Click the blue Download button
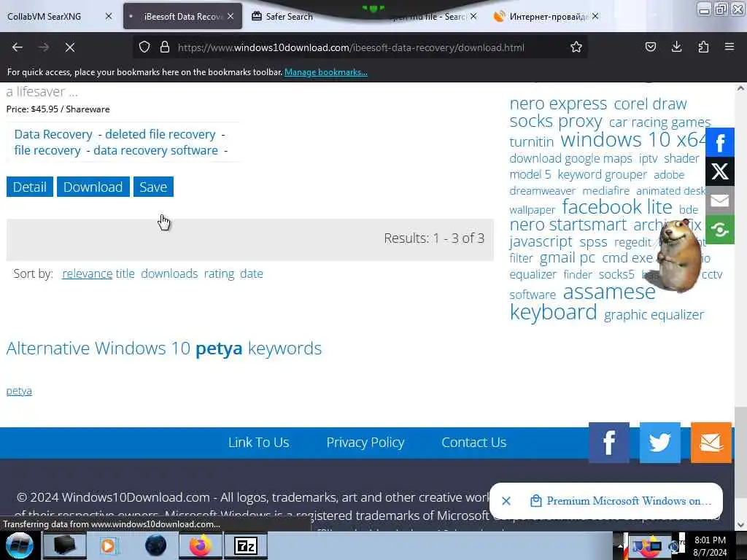The height and width of the screenshot is (560, 747). tap(93, 187)
